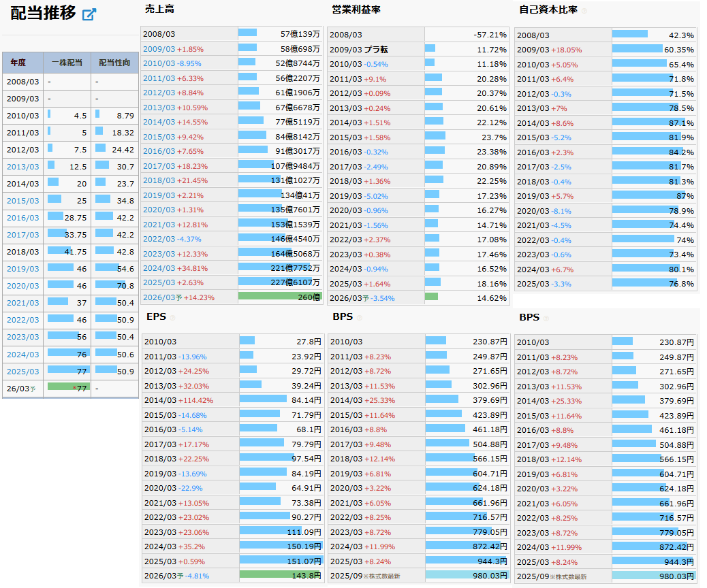This screenshot has height=588, width=707.
Task: Open 2013/03 link in the dividend table
Action: tap(23, 167)
